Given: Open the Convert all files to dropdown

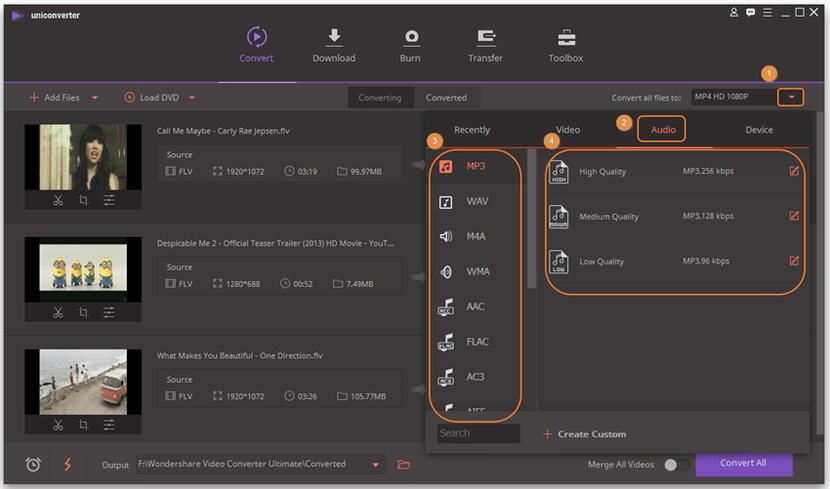Looking at the screenshot, I should (791, 97).
